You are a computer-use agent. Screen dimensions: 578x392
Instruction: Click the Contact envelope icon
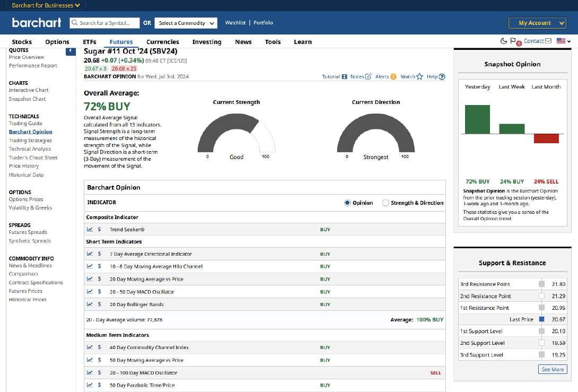pos(548,41)
